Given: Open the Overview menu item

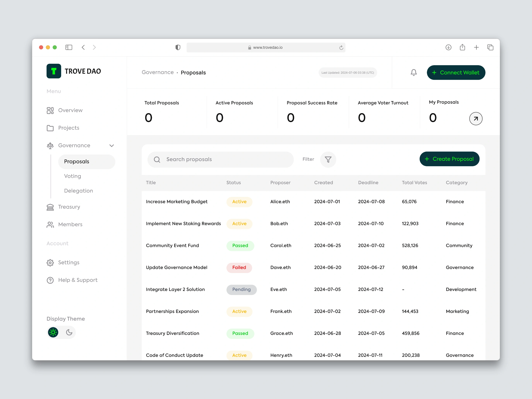Looking at the screenshot, I should point(70,110).
